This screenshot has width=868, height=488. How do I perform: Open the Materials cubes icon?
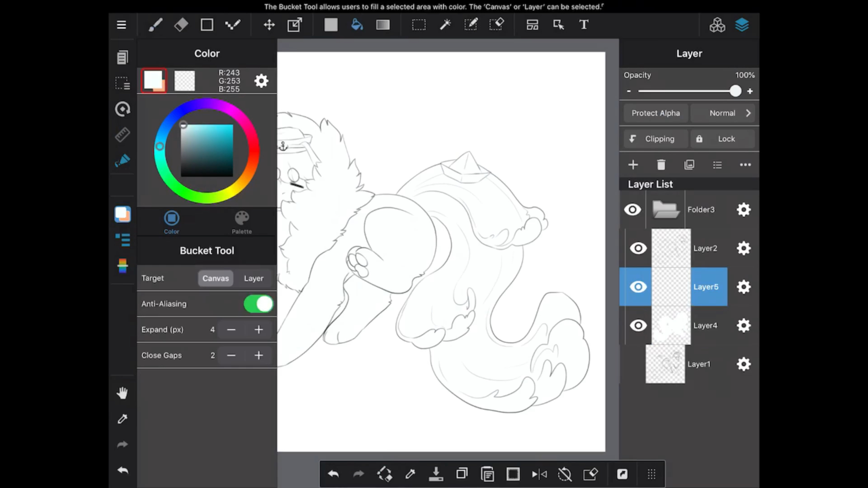(x=717, y=25)
